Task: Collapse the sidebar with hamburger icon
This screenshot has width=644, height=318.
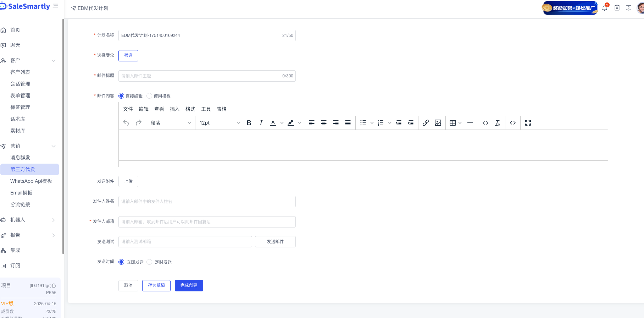Action: tap(55, 6)
